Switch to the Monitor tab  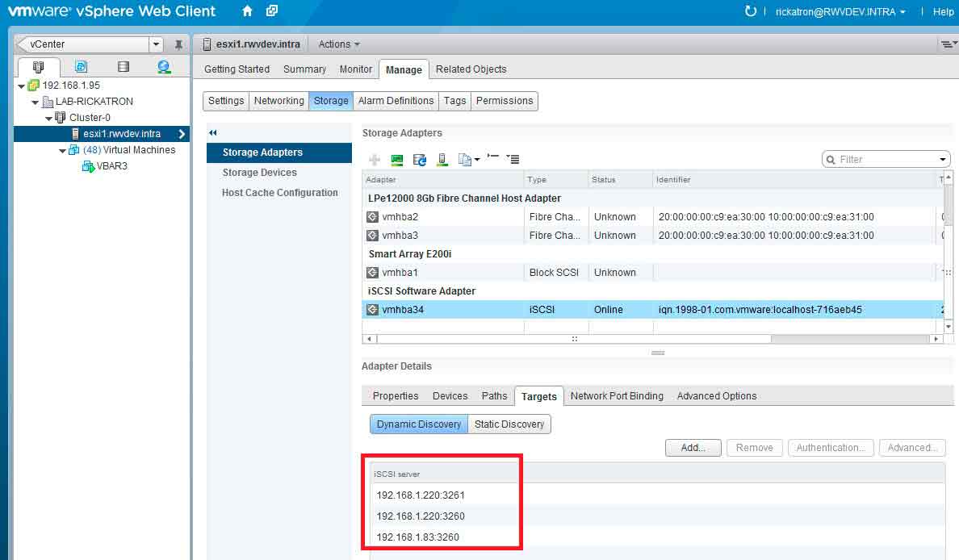point(356,69)
